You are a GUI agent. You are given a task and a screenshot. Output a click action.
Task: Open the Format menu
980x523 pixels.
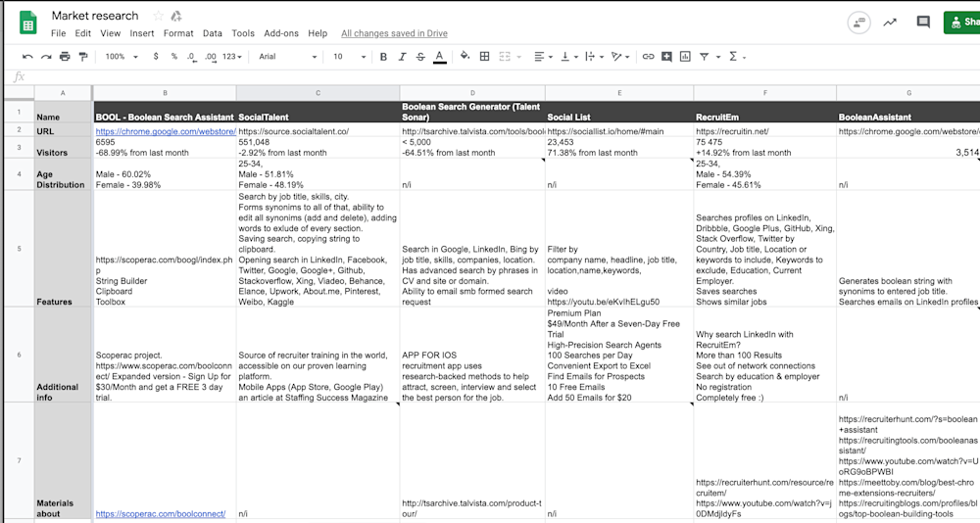178,33
